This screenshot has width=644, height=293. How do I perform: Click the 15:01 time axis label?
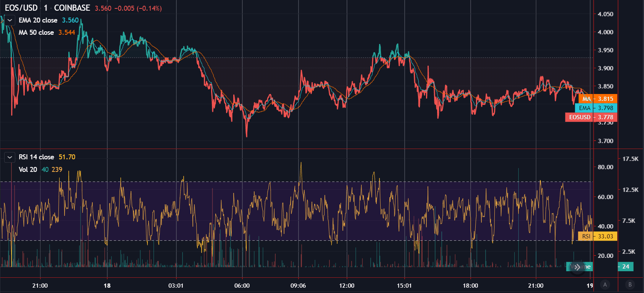404,285
